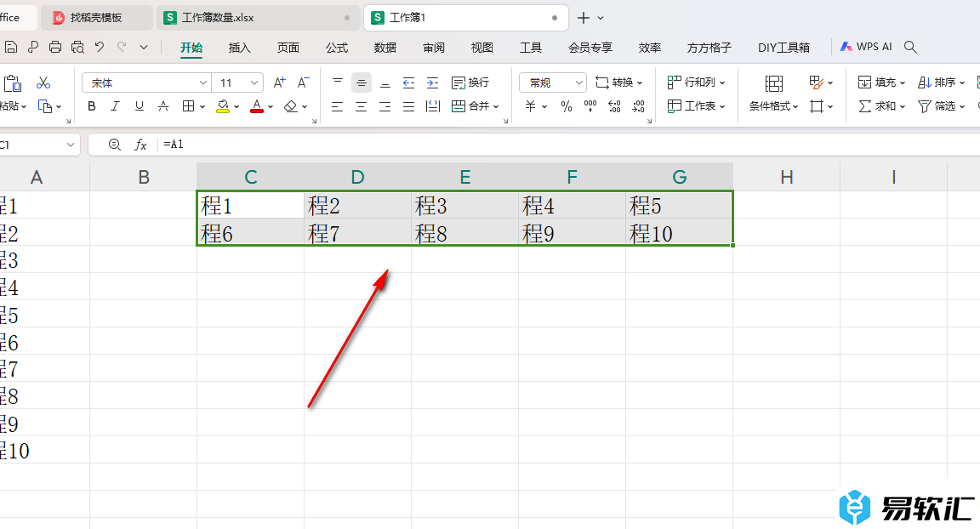
Task: Open the 方方格子 tab
Action: pos(709,48)
